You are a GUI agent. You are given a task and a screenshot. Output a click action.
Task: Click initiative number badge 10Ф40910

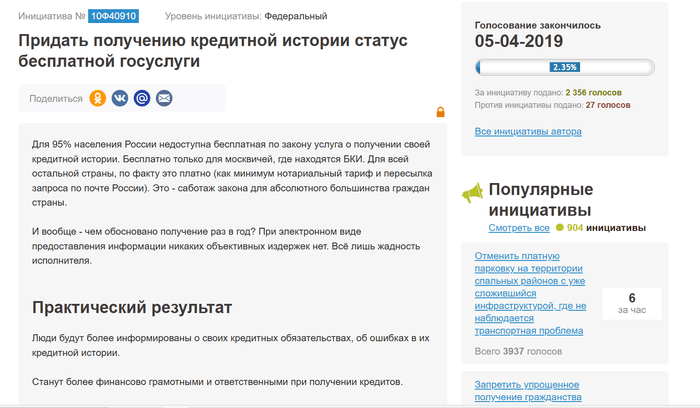pos(114,17)
